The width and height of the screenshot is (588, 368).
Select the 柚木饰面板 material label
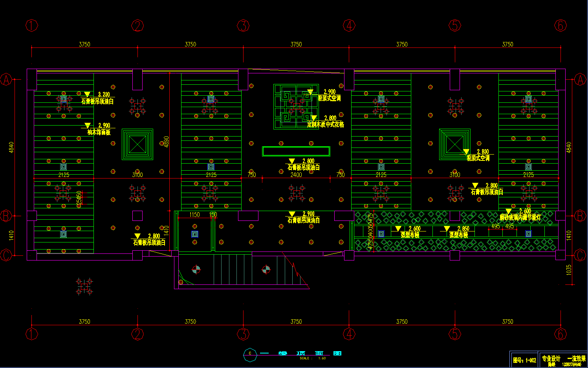(x=99, y=132)
